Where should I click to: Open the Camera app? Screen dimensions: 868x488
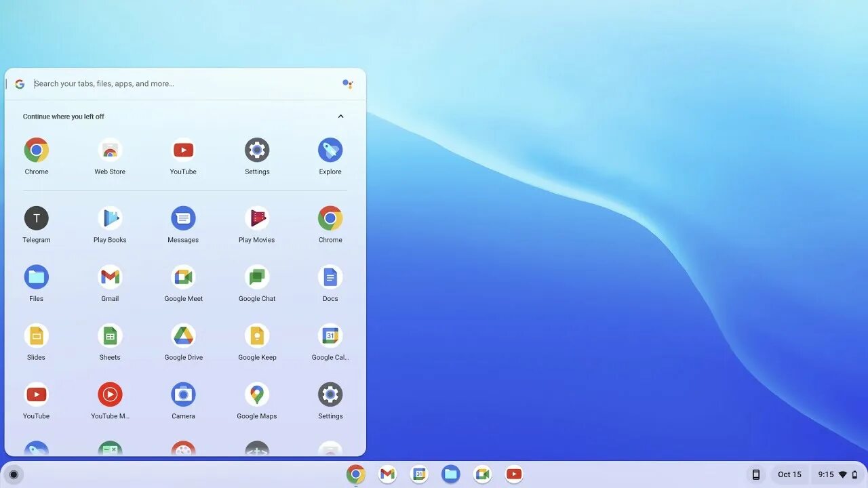coord(183,394)
